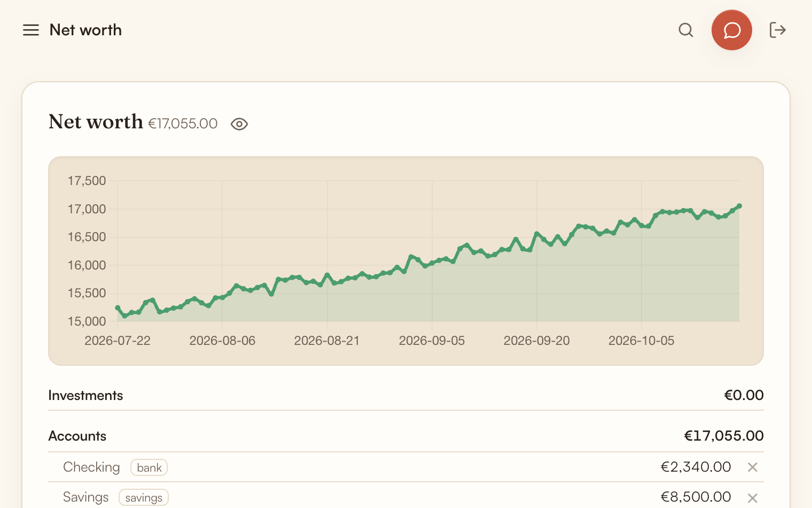Screen dimensions: 812x508
Task: Remove the Savings account row
Action: pyautogui.click(x=753, y=498)
